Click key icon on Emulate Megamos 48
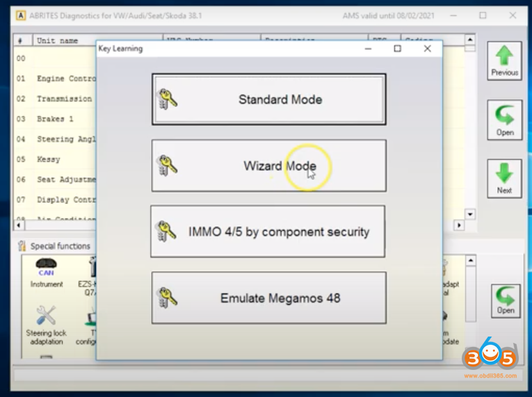 click(168, 298)
